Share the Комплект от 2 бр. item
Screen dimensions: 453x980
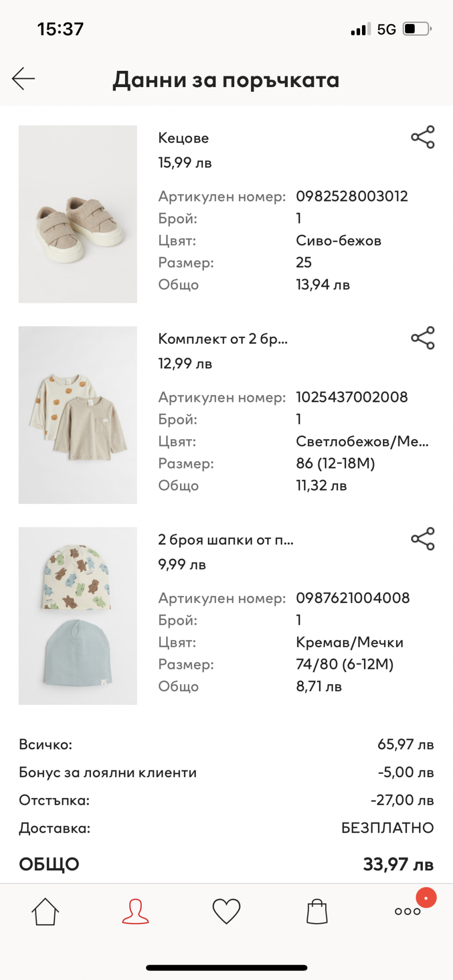click(x=423, y=338)
